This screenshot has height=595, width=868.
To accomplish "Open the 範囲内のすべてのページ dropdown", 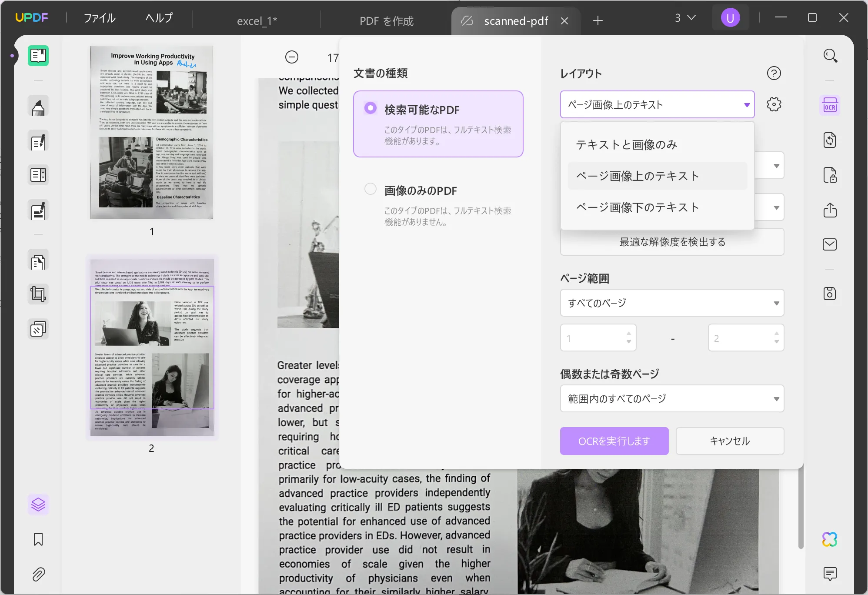I will 672,398.
